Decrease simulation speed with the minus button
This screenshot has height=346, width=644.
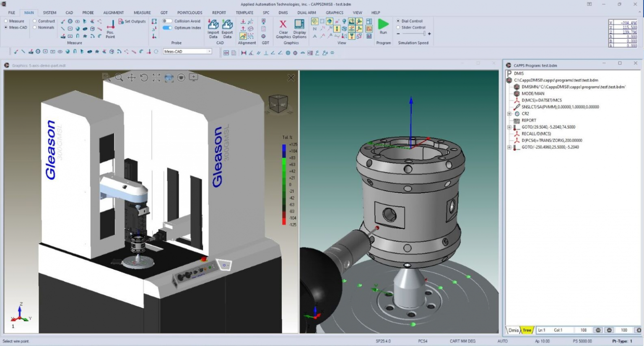(398, 34)
